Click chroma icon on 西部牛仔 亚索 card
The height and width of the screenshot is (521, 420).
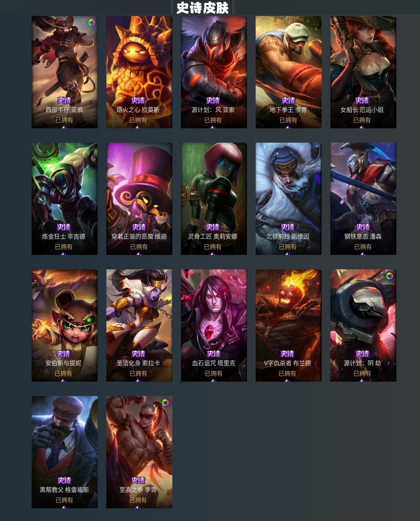pyautogui.click(x=92, y=23)
